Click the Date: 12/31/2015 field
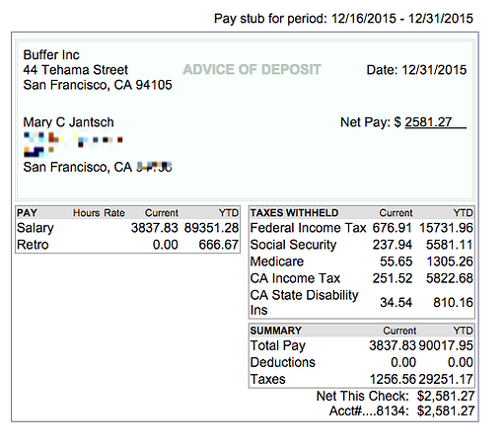 coord(416,70)
